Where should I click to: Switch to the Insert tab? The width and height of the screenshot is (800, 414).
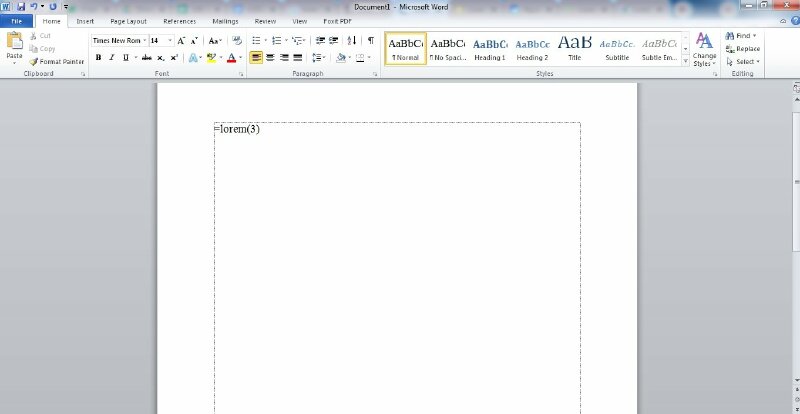coord(85,21)
